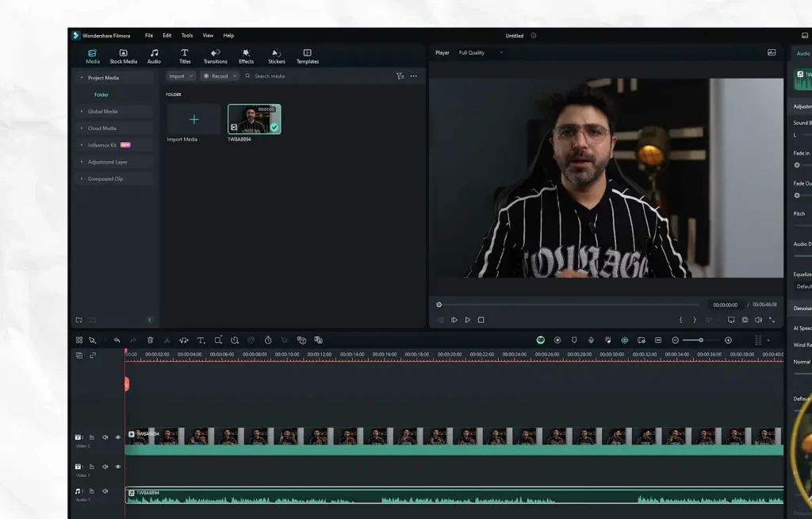Open the Effects tab
Viewport: 812px width, 519px height.
coord(246,56)
